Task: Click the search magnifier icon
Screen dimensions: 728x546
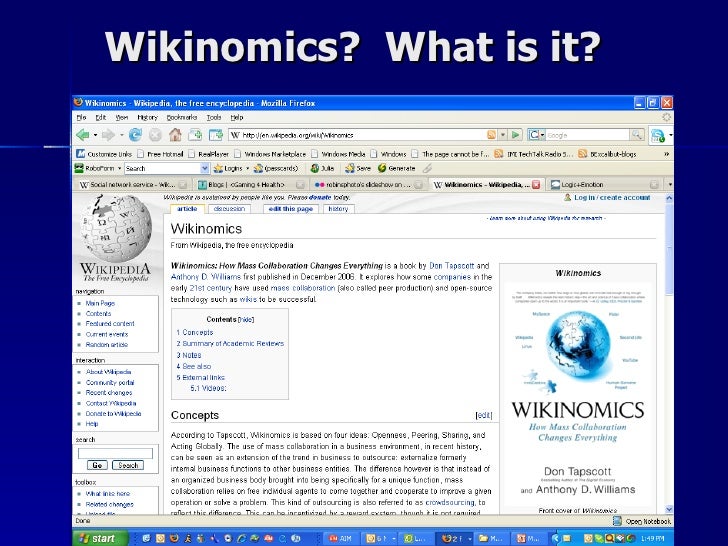Action: [x=637, y=135]
